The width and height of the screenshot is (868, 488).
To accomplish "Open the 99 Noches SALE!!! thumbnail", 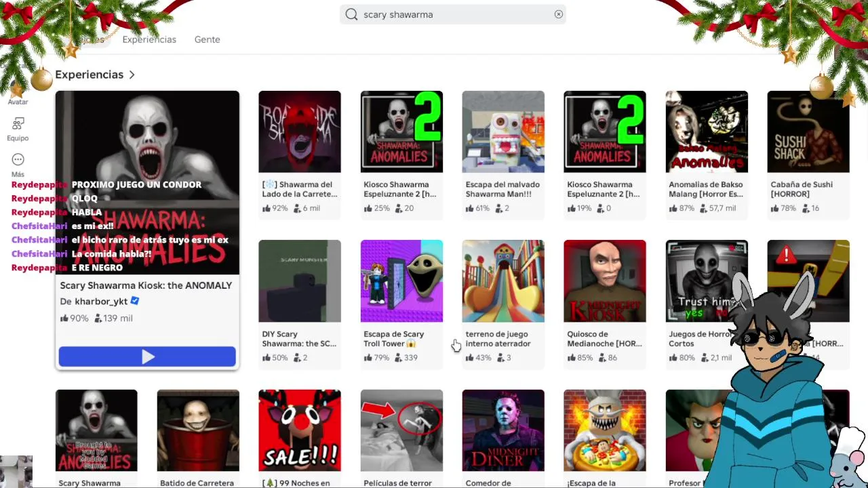I will [x=300, y=430].
